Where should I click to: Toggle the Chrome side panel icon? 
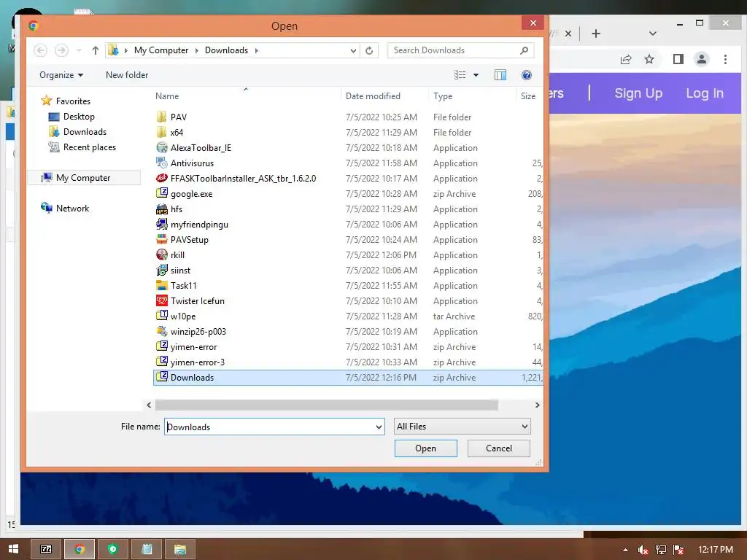678,59
